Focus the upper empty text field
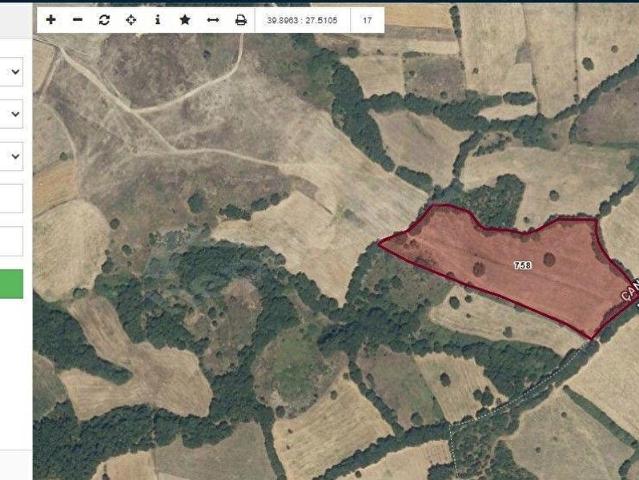 point(11,198)
